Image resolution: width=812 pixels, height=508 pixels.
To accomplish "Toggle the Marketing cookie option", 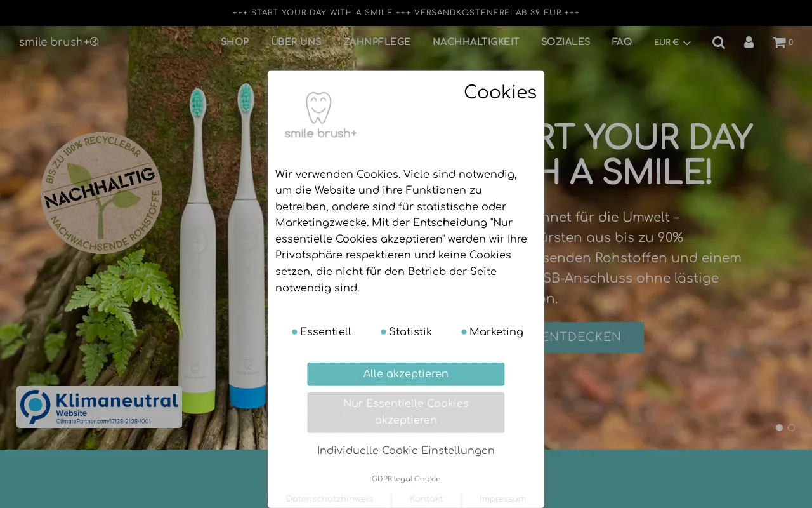I will [492, 332].
